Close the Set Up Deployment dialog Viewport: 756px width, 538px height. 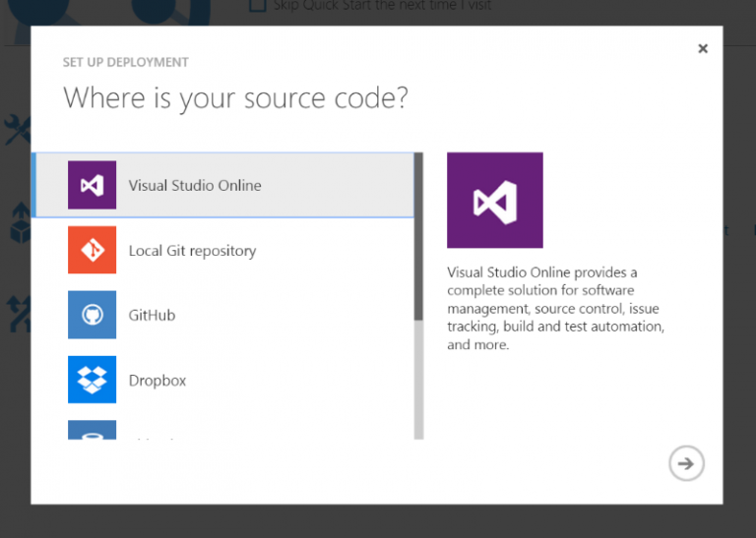pos(703,48)
